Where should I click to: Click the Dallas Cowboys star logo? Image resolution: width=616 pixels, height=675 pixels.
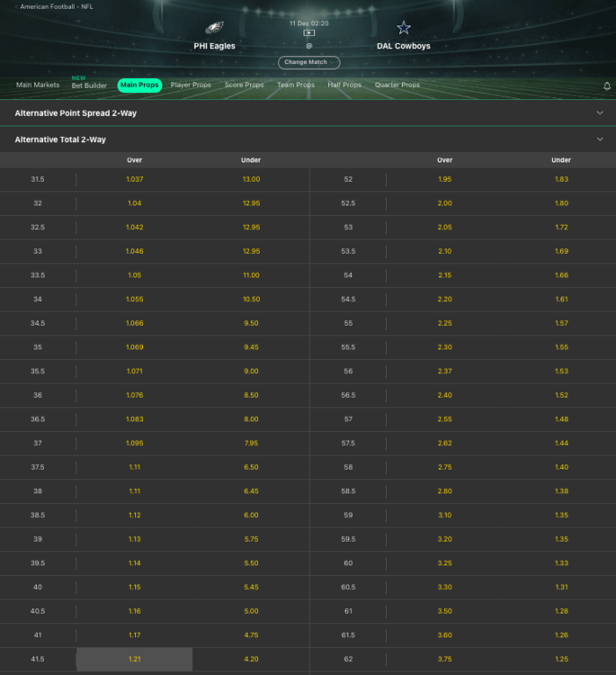coord(403,28)
